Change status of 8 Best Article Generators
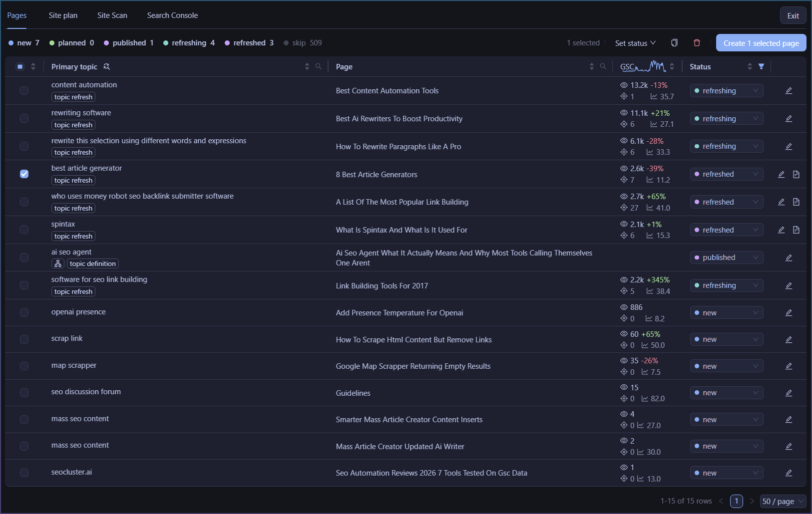This screenshot has width=812, height=514. coord(727,174)
